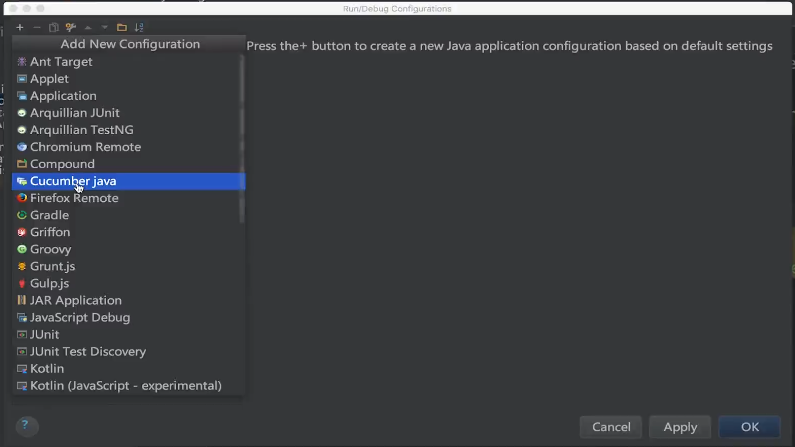
Task: Click the Chromium Remote icon
Action: click(x=22, y=147)
